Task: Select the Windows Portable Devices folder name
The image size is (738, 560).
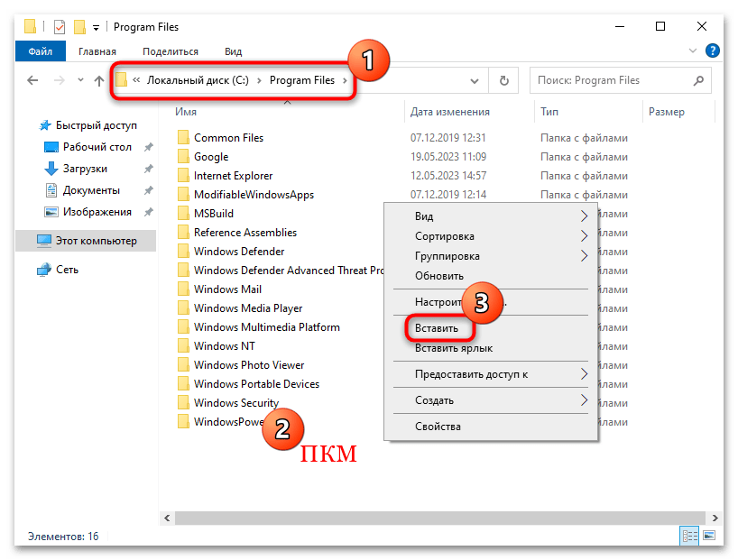Action: [256, 383]
